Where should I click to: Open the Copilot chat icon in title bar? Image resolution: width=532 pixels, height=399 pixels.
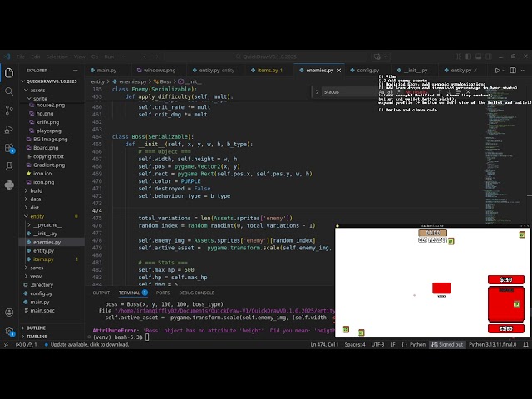tap(377, 57)
